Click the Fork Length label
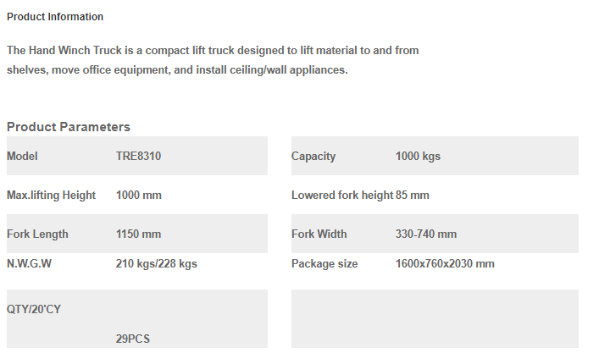 click(x=37, y=234)
